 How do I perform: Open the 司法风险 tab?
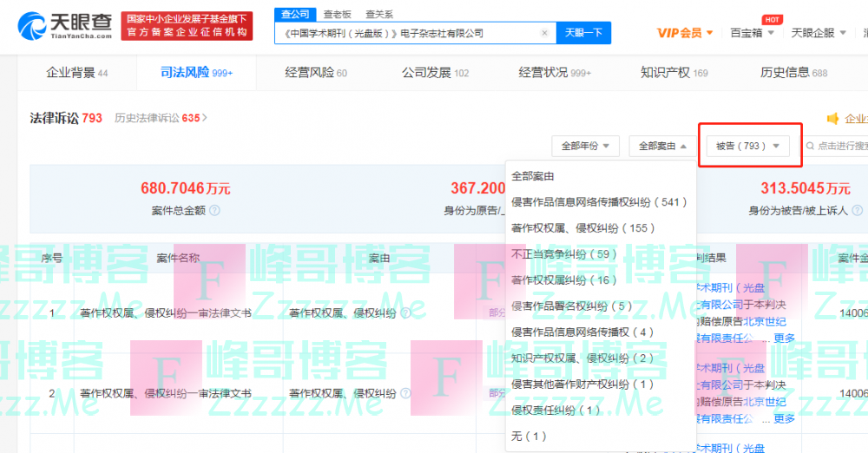click(x=196, y=73)
